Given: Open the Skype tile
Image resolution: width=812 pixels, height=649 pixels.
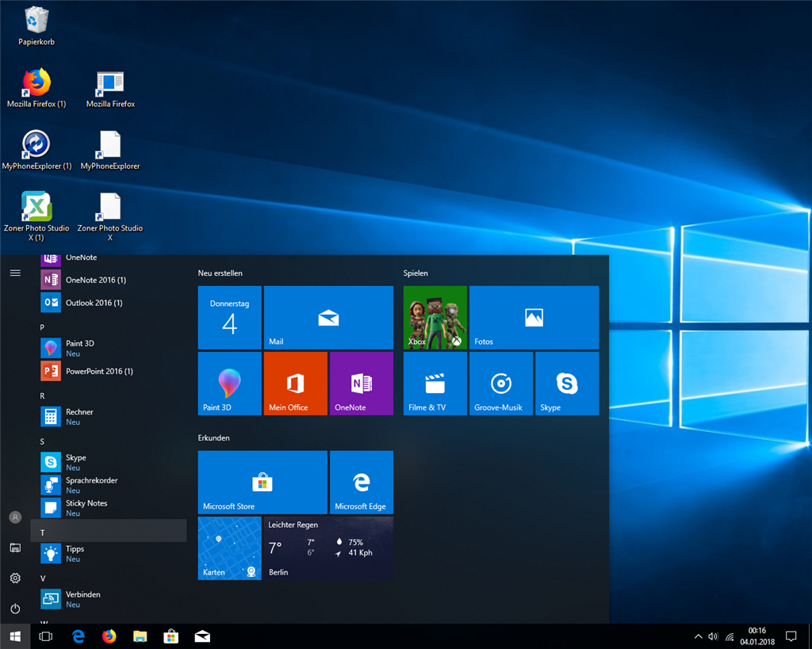Looking at the screenshot, I should click(x=567, y=384).
